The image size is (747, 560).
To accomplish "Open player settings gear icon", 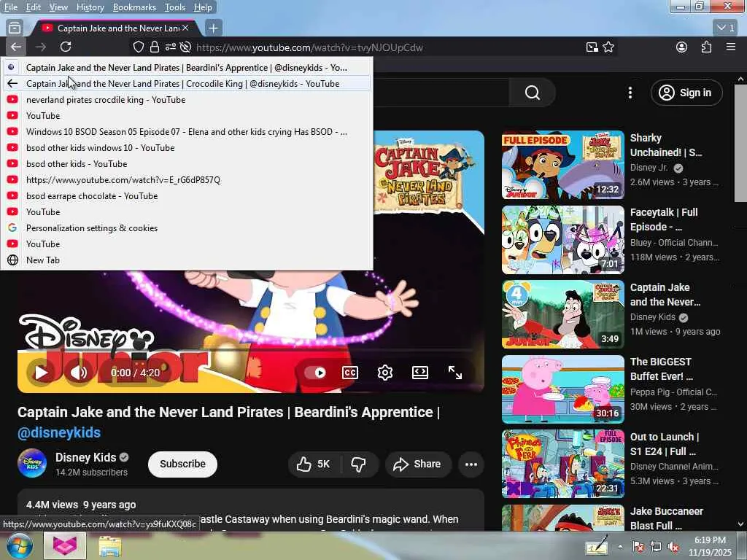I will 385,373.
